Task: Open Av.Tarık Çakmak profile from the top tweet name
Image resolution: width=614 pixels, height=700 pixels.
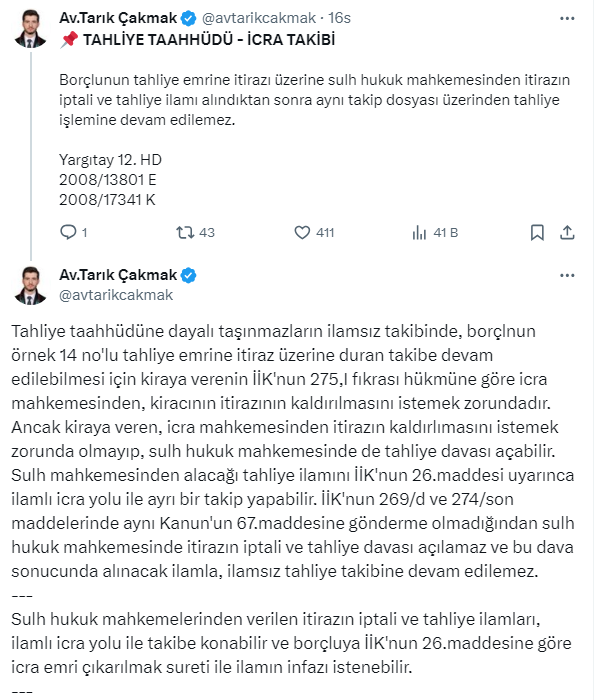Action: coord(118,19)
